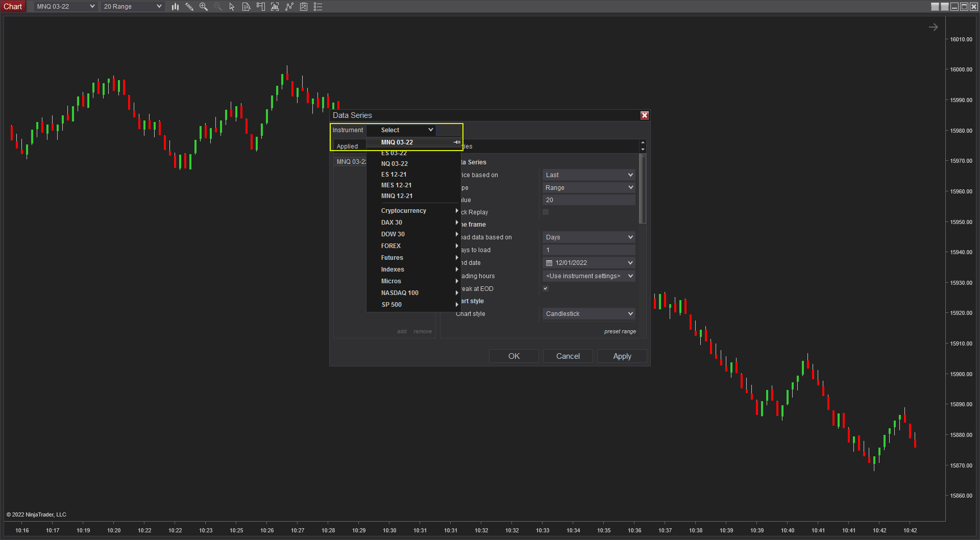Click the second link square in title bar
Viewport: 980px width, 540px height.
(945, 7)
